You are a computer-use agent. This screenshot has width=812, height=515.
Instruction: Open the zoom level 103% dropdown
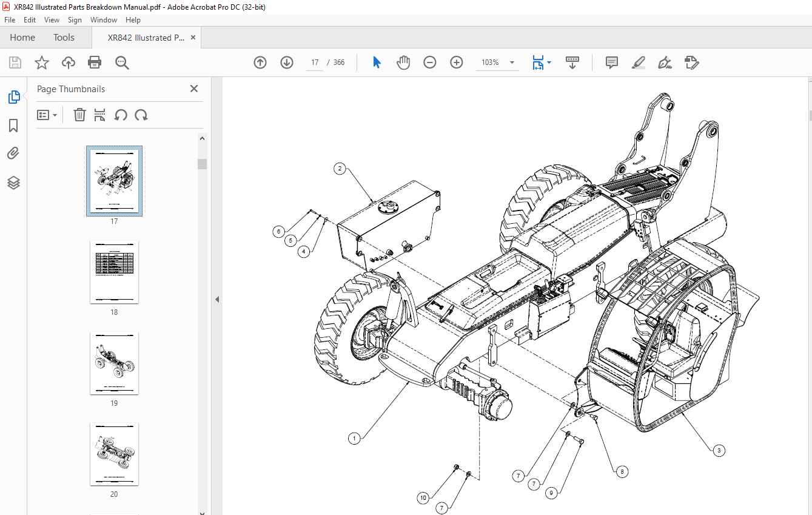point(512,62)
